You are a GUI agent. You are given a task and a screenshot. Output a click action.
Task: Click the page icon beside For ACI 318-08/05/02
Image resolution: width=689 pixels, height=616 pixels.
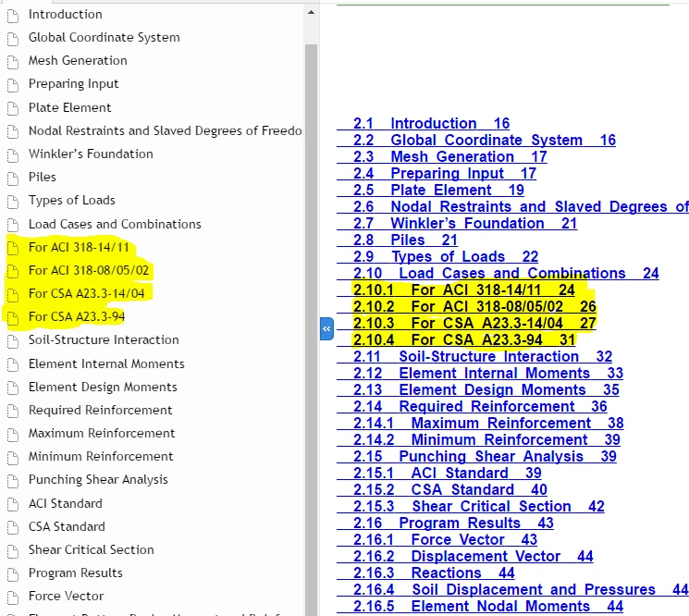tap(13, 272)
